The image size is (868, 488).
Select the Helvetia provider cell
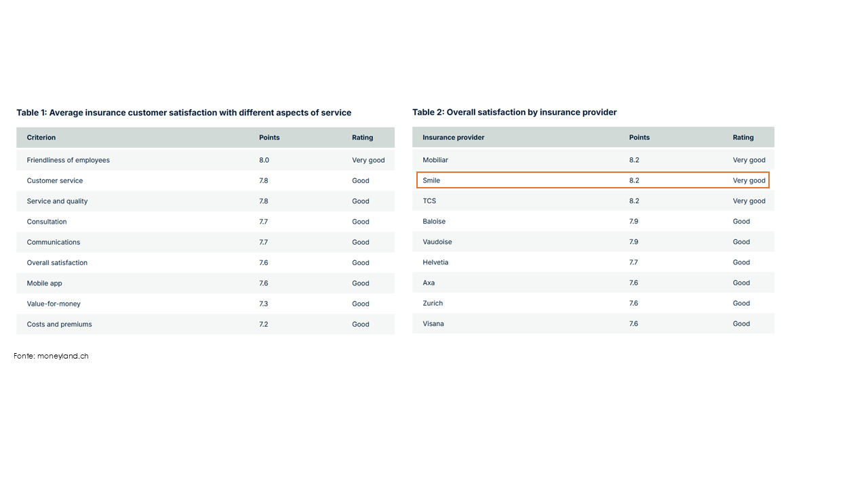click(x=435, y=262)
